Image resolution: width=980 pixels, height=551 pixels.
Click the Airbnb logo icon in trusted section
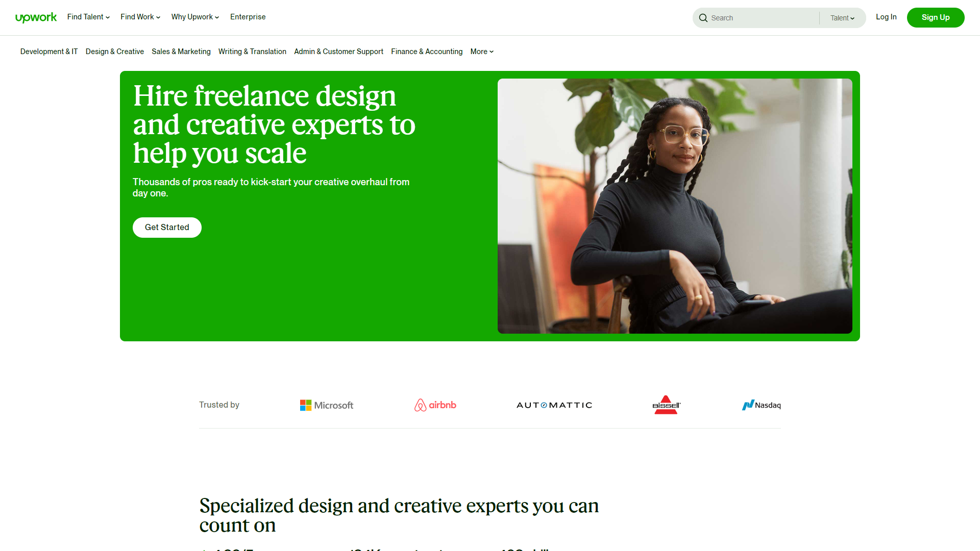[420, 405]
